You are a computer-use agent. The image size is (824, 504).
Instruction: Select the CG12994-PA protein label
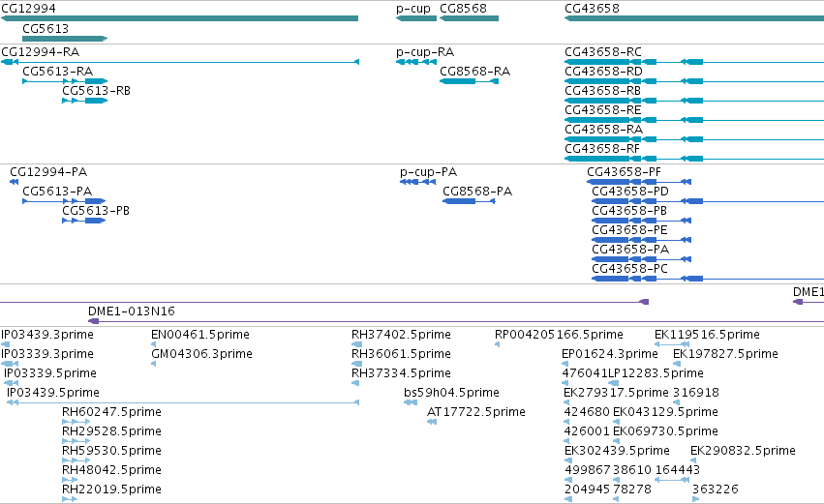48,172
